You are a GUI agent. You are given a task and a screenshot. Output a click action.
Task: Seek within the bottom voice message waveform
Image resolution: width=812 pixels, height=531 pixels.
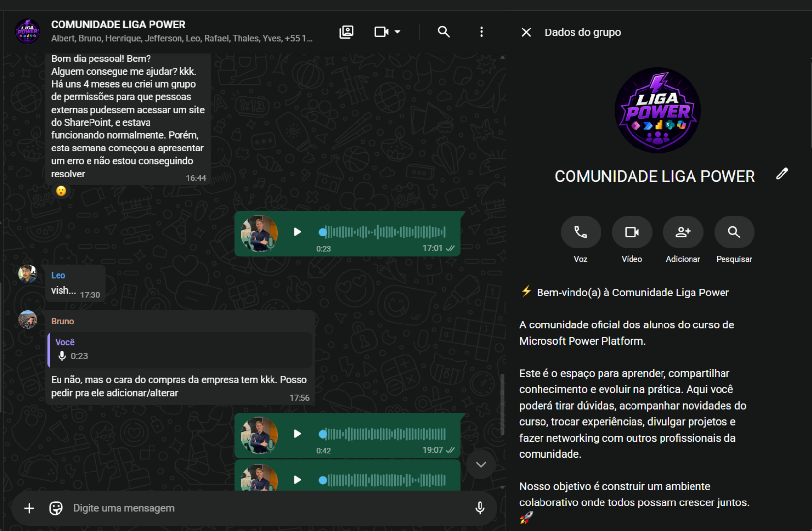coord(382,480)
